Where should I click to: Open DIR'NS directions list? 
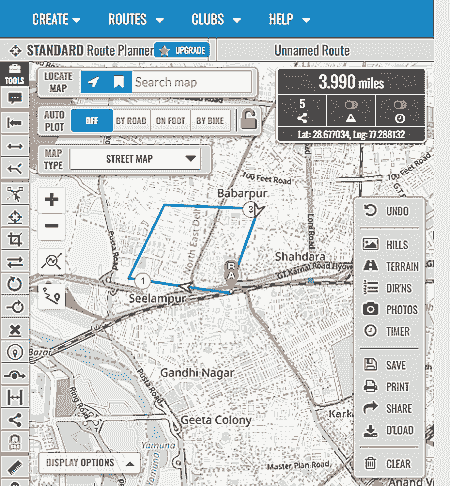coord(388,288)
